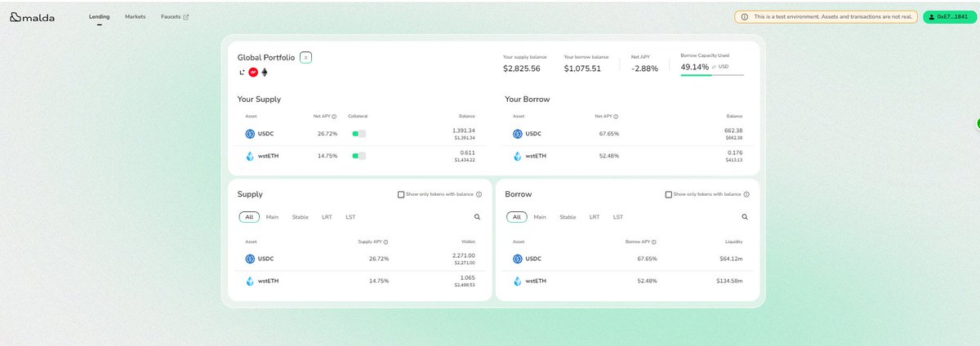Click the Borrow Capacity Used progress bar

712,75
